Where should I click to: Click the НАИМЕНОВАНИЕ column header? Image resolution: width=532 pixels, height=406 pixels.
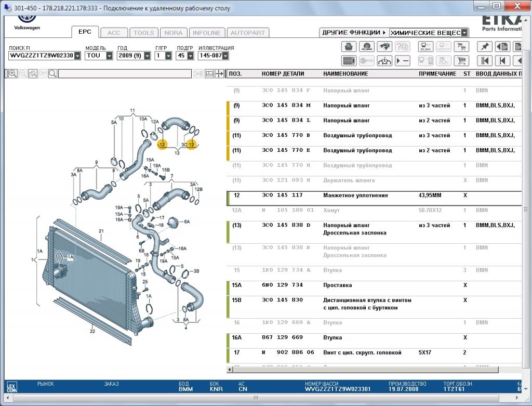[x=345, y=74]
